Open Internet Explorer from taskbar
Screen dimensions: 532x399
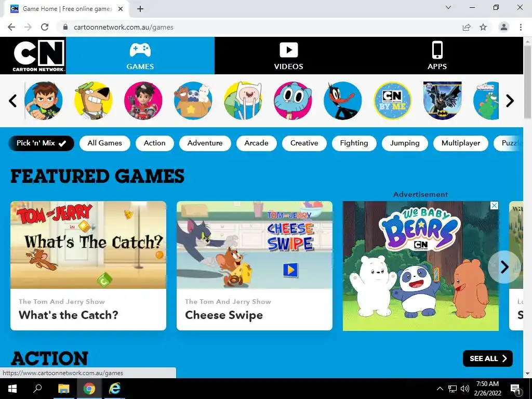(115, 389)
